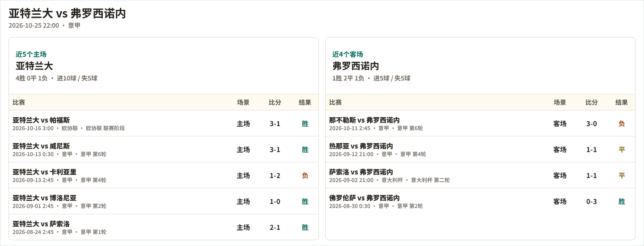
Task: Click the 结果 header in the right table
Action: coord(622,102)
